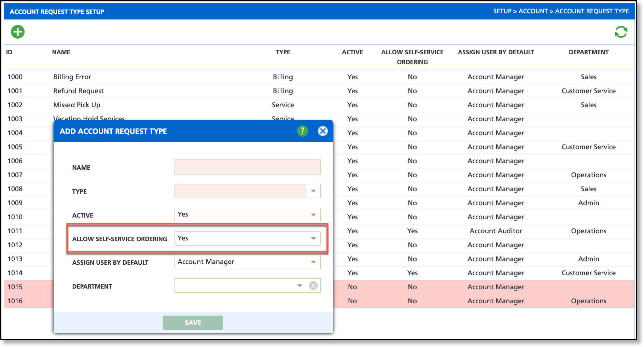The height and width of the screenshot is (347, 644).
Task: Open help for Add Account Request Type
Action: pyautogui.click(x=302, y=131)
